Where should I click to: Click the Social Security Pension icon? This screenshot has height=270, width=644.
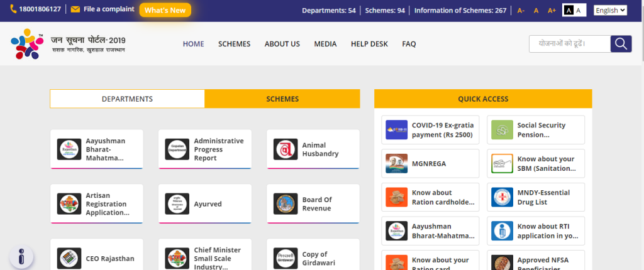[502, 130]
